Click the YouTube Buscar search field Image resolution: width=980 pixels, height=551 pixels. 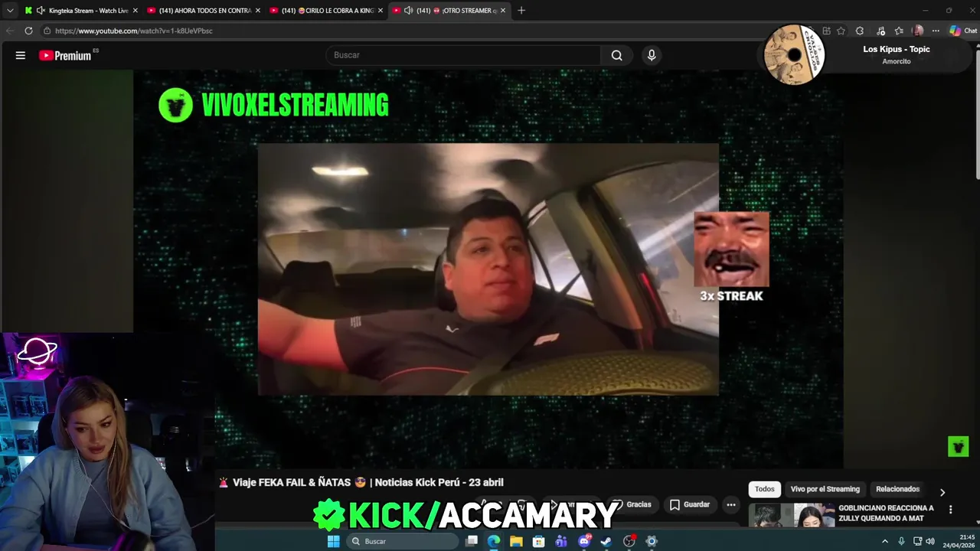463,55
